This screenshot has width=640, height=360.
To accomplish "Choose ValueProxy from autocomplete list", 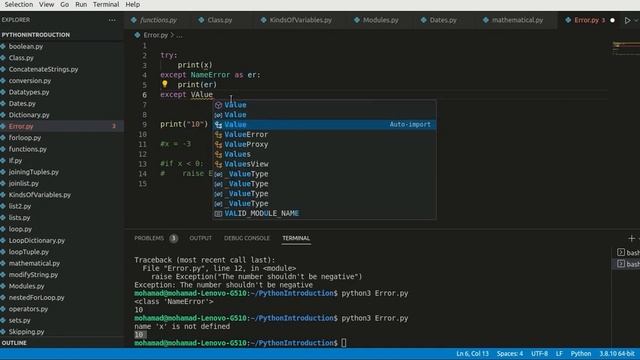I will [324, 144].
